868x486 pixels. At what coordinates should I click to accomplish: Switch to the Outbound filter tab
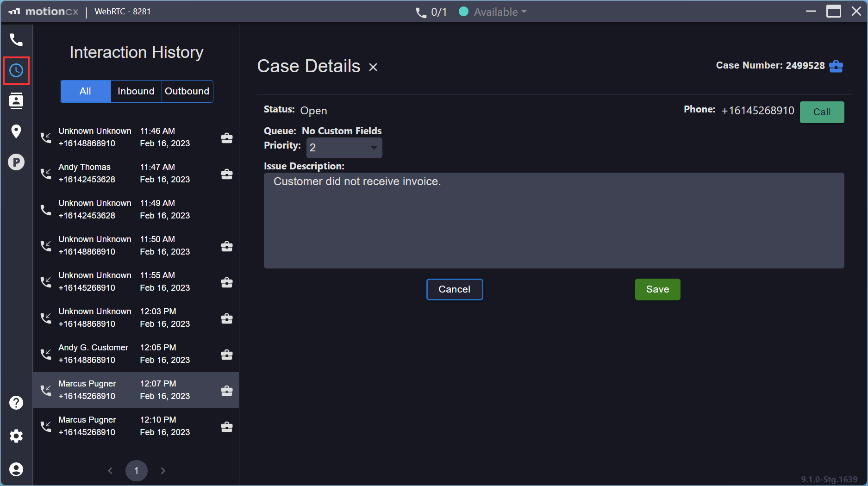point(187,91)
